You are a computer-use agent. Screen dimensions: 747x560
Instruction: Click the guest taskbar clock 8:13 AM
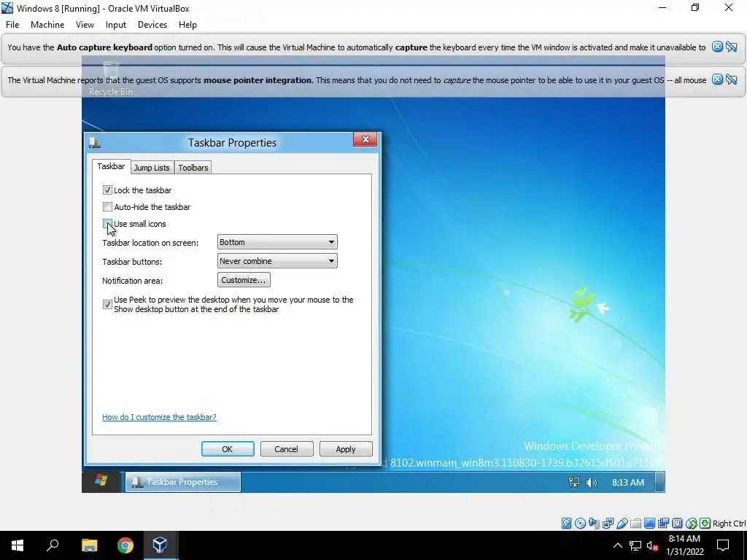[x=628, y=483]
